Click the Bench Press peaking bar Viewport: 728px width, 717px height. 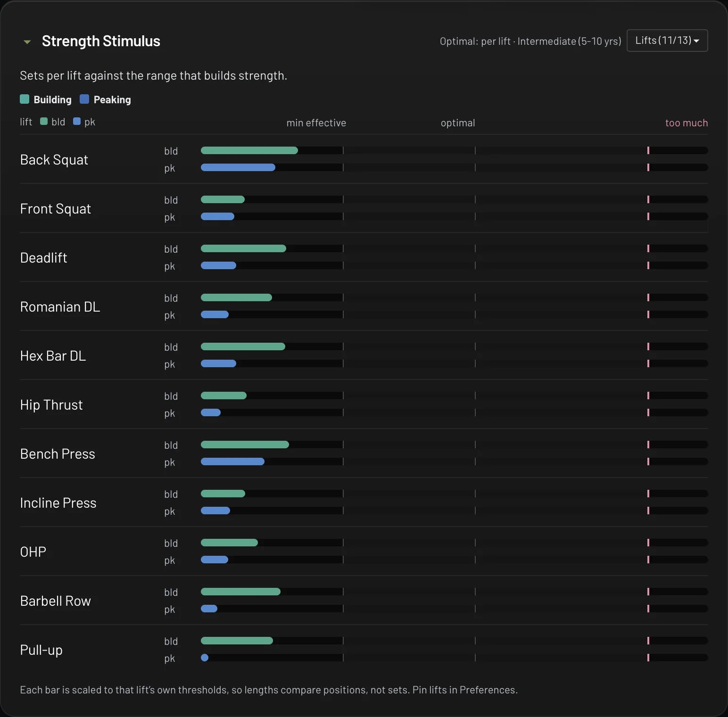tap(232, 462)
